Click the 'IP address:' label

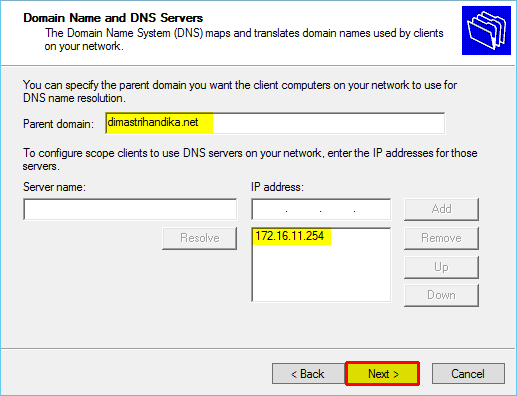click(277, 187)
